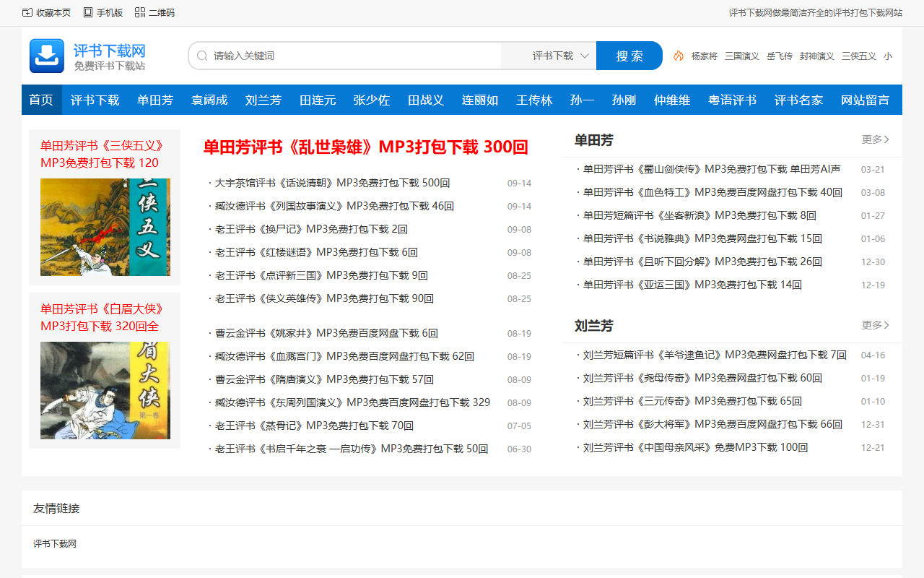Open the 连丽如 navigation menu item
Screen dimensions: 924x578
point(480,100)
